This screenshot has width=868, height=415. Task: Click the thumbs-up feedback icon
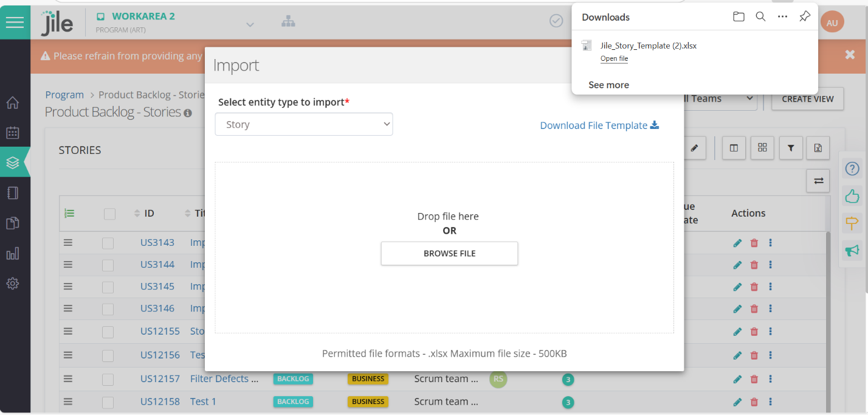(x=852, y=196)
